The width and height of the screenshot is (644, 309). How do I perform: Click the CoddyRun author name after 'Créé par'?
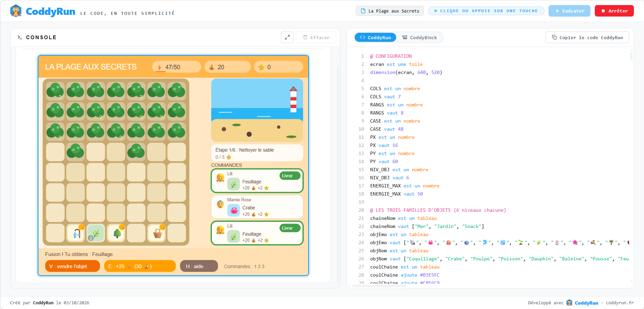(43, 303)
